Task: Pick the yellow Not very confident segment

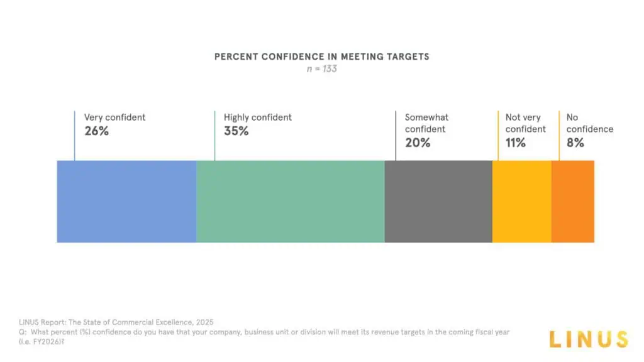Action: [521, 201]
